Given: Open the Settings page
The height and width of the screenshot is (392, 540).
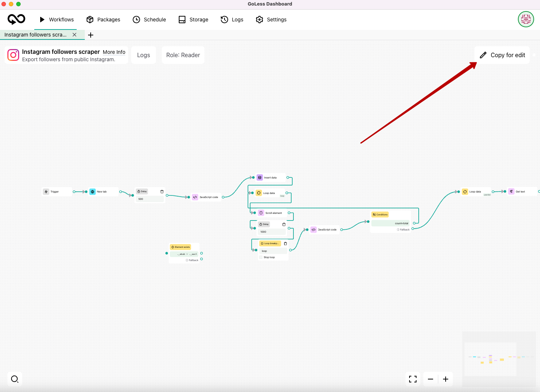Looking at the screenshot, I should pyautogui.click(x=271, y=20).
